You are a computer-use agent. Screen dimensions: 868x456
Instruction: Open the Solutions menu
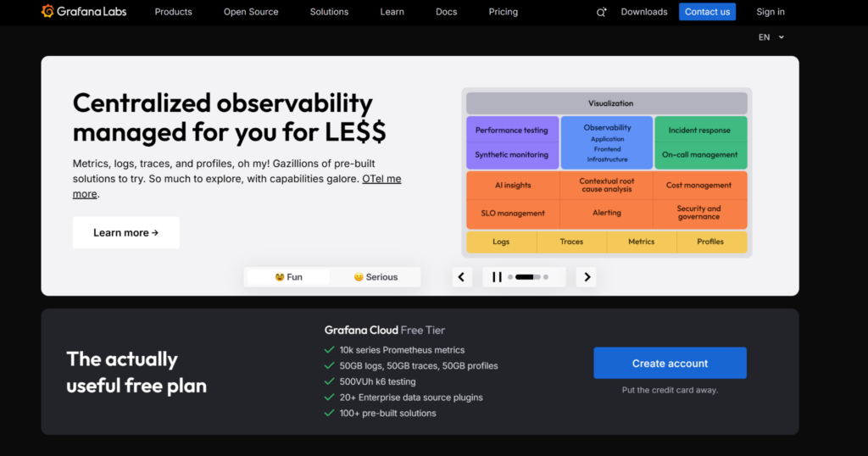click(329, 12)
